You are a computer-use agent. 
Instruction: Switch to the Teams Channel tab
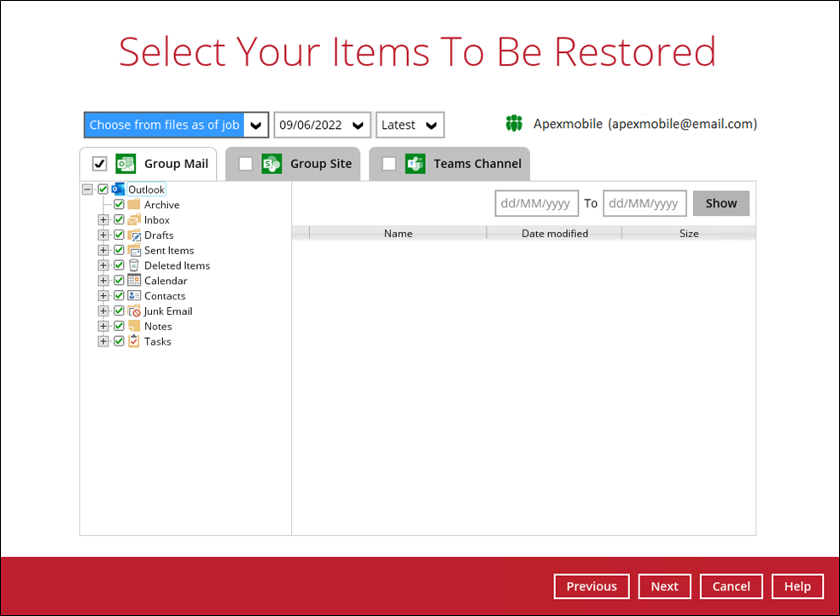476,164
